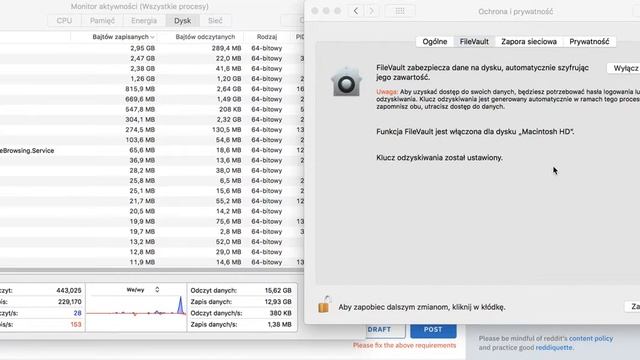Select row with 547,8 MB written
This screenshot has height=360, width=640.
click(152, 109)
